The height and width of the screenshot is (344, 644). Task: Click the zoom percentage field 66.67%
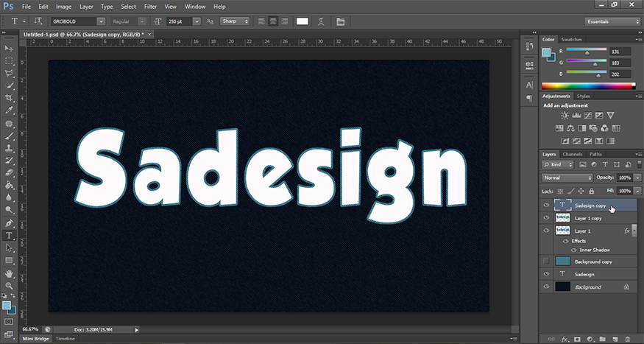(31, 329)
